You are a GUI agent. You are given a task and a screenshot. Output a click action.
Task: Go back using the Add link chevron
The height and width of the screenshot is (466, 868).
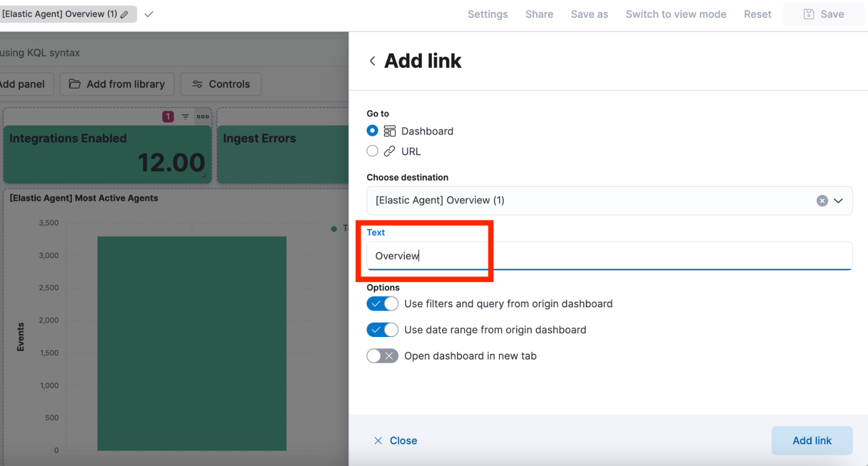(x=372, y=61)
